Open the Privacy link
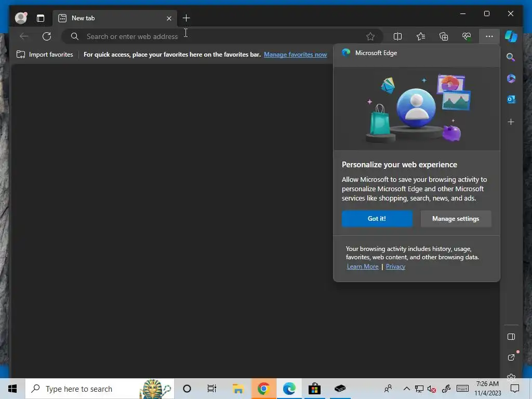 pyautogui.click(x=395, y=267)
